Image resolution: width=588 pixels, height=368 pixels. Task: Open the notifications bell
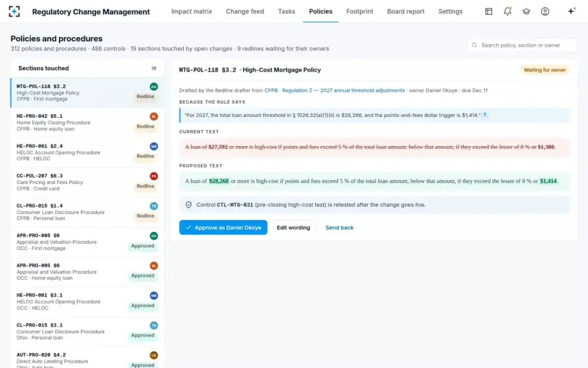[x=508, y=11]
